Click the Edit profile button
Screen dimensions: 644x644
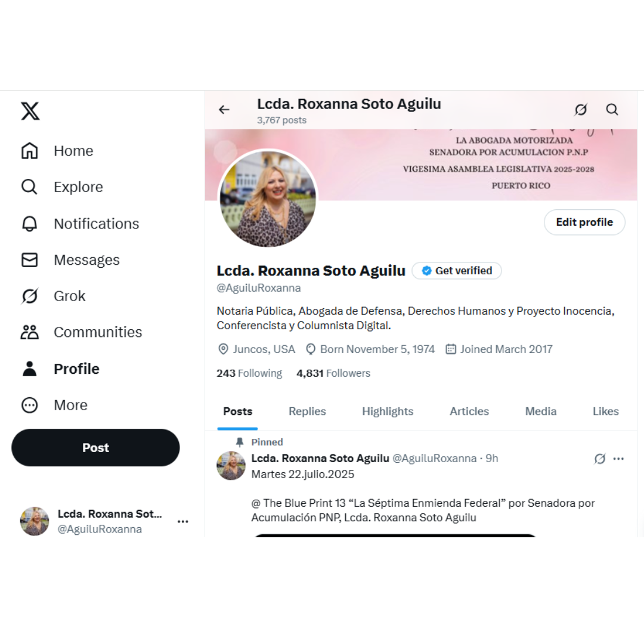pos(584,222)
